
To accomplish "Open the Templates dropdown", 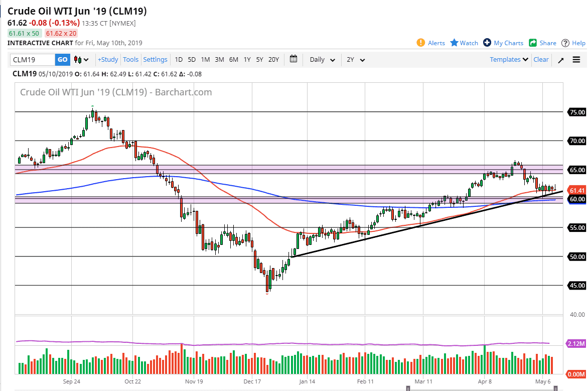I will point(508,59).
